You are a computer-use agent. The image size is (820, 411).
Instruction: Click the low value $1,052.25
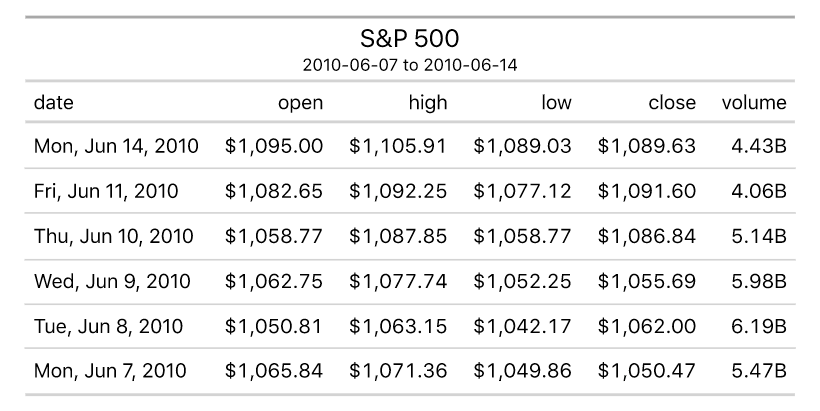point(522,281)
